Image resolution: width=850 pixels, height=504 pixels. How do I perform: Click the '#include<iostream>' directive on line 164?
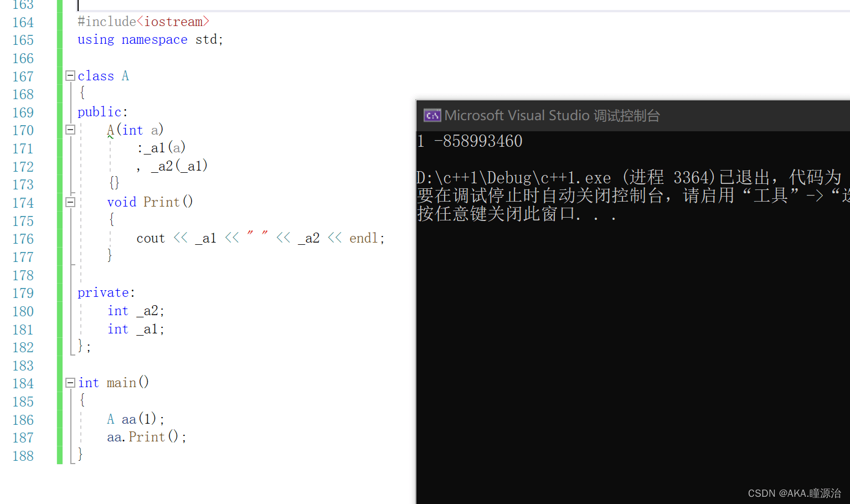143,21
